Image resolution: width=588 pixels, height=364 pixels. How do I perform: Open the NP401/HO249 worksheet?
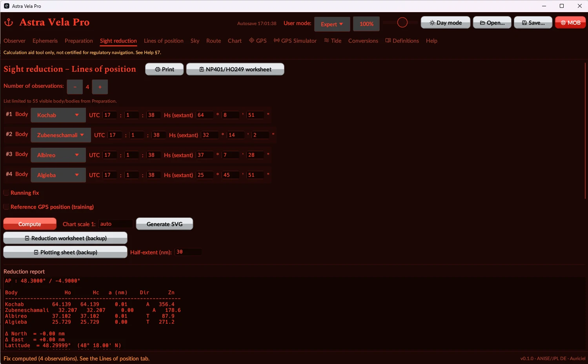click(x=235, y=69)
